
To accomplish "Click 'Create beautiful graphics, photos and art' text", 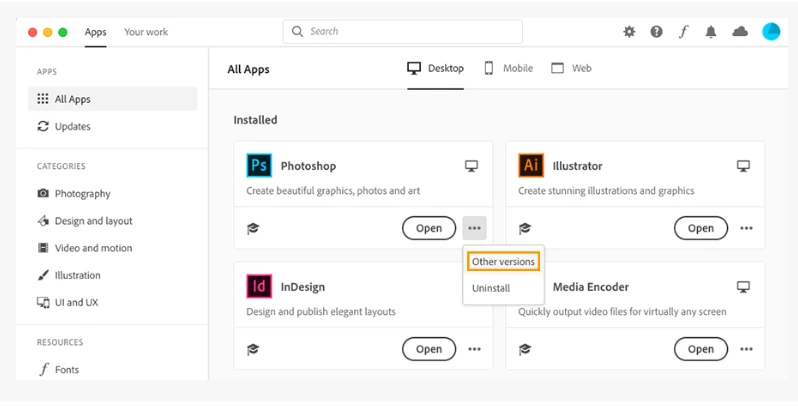I will coord(333,191).
